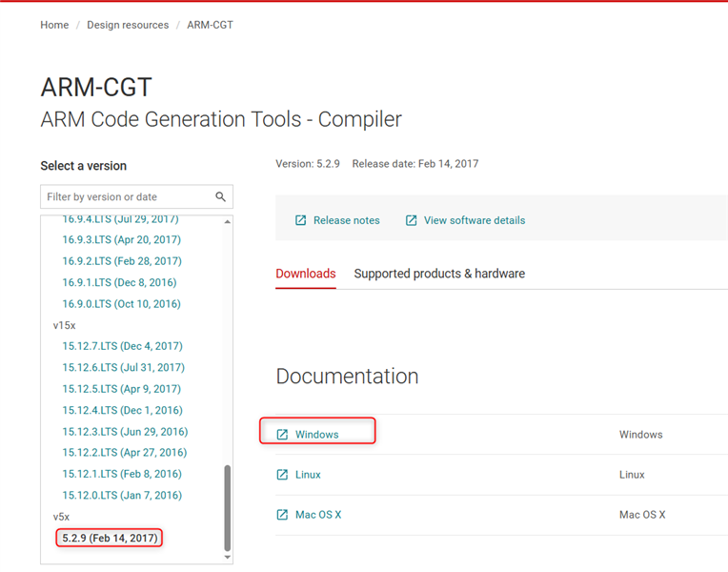The image size is (728, 572).
Task: Select version 15.12.3.LTS (Jun 29, 2016)
Action: pos(125,431)
